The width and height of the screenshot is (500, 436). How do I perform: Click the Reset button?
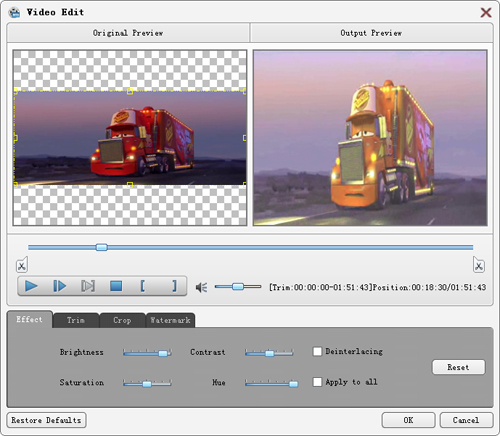coord(458,367)
